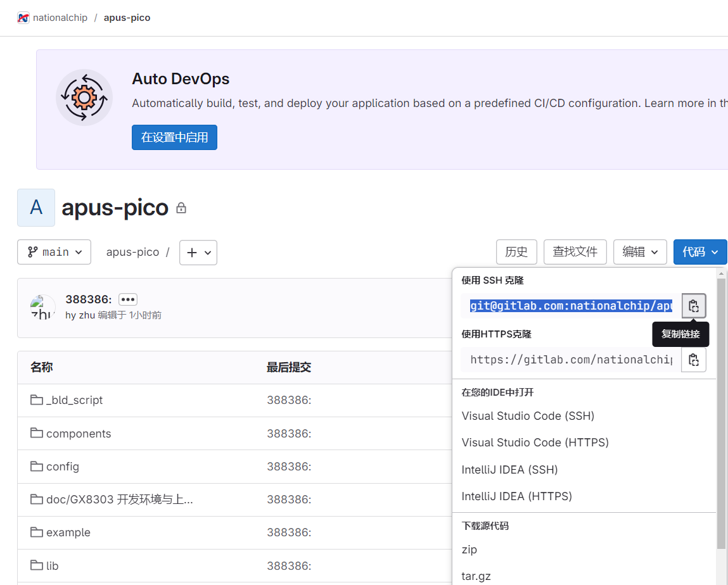Click the project avatar letter A

(x=36, y=208)
